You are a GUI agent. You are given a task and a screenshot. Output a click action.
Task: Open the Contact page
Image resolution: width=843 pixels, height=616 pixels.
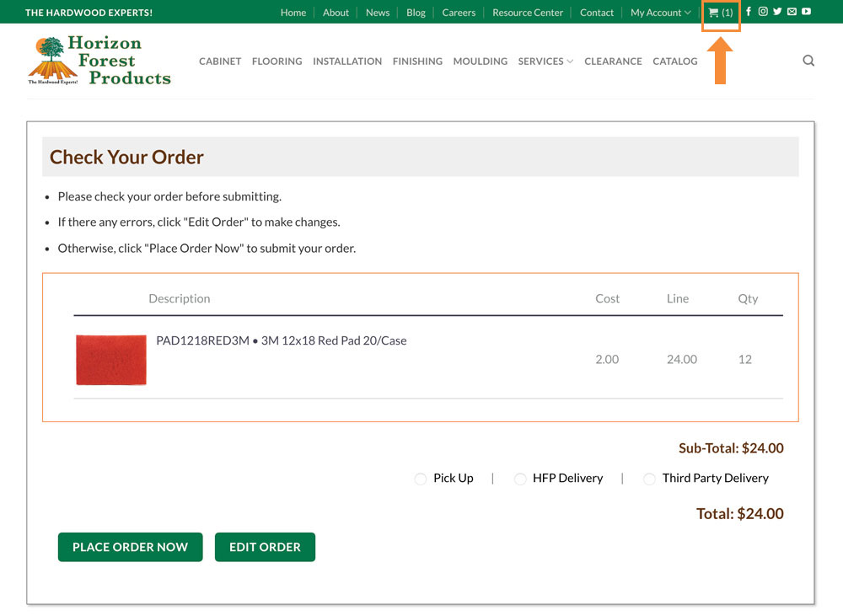coord(596,13)
